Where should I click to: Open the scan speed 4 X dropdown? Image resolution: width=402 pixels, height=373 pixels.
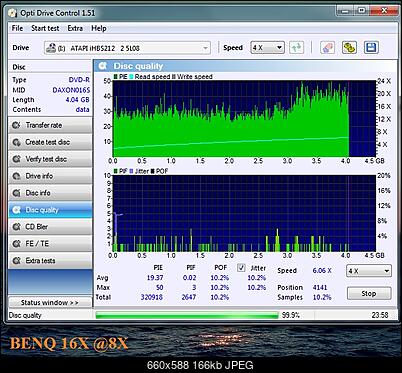(x=369, y=271)
